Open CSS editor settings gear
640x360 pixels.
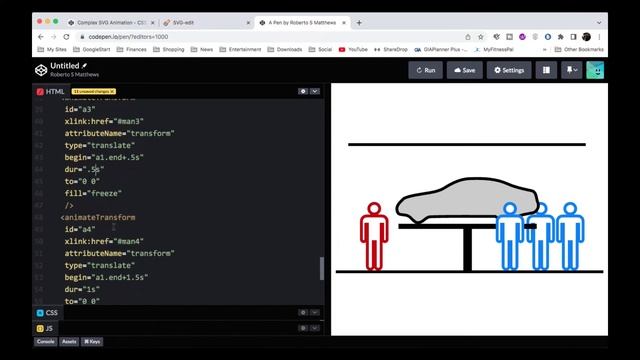[x=303, y=312]
